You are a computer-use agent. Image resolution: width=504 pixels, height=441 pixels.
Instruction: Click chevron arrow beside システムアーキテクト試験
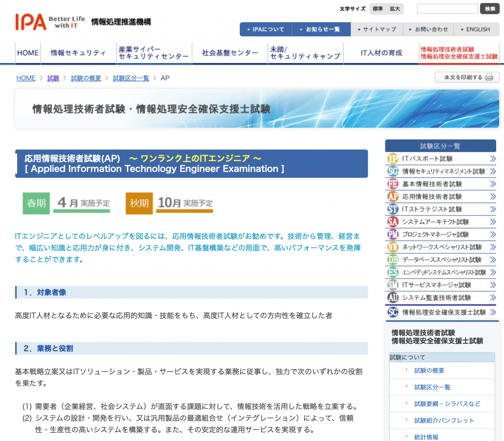tap(493, 222)
